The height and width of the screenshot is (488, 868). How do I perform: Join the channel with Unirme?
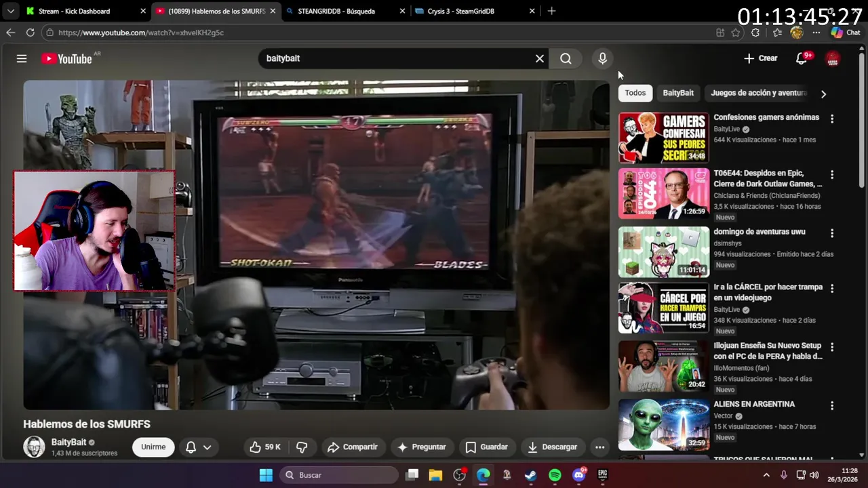click(x=153, y=447)
